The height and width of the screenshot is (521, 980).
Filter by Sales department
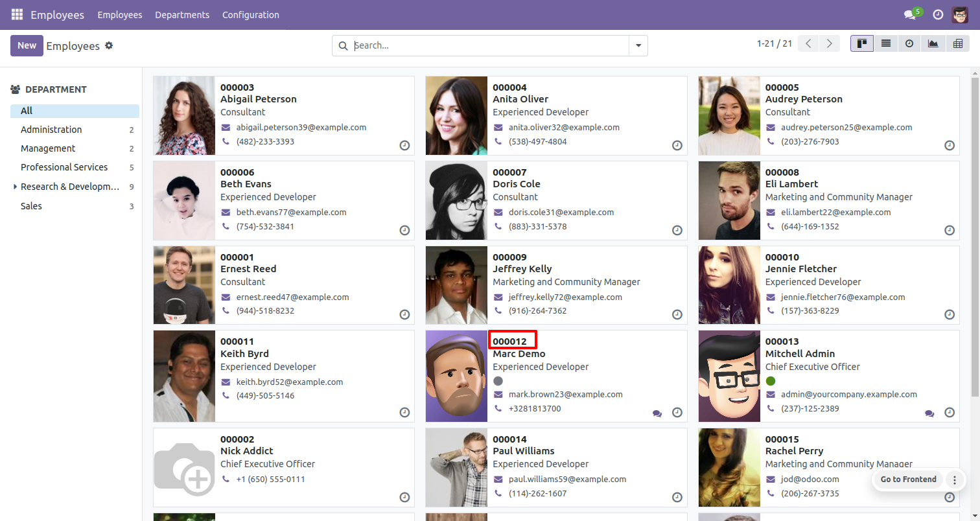click(x=75, y=206)
